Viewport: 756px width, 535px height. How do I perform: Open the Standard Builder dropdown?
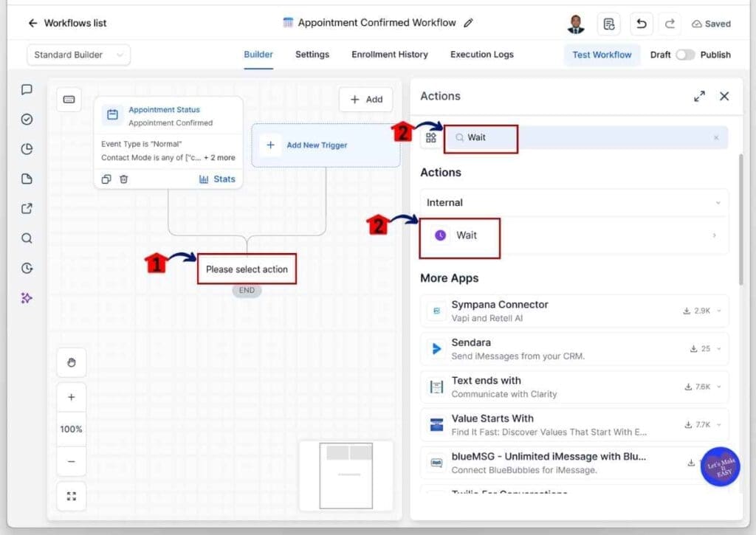(78, 55)
